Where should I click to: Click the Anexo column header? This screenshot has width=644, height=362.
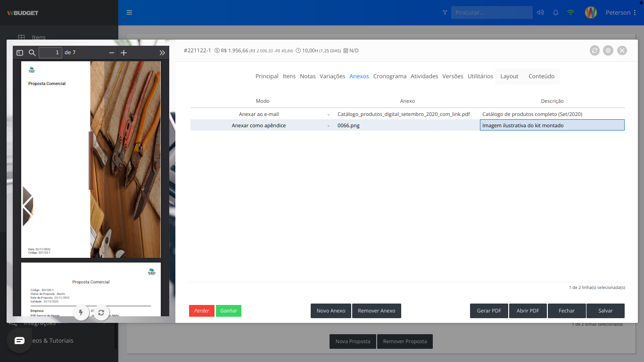[407, 101]
